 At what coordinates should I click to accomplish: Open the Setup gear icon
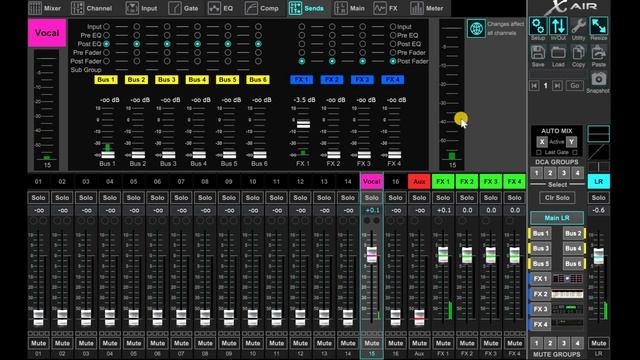pyautogui.click(x=538, y=26)
